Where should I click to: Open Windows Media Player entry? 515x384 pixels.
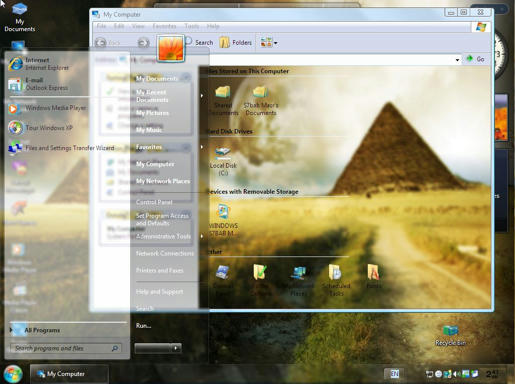(47, 108)
